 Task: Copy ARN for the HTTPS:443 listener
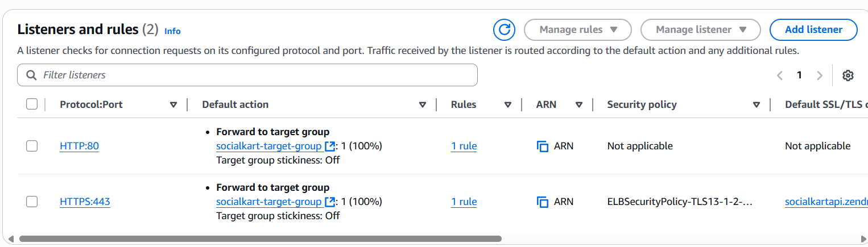tap(543, 202)
